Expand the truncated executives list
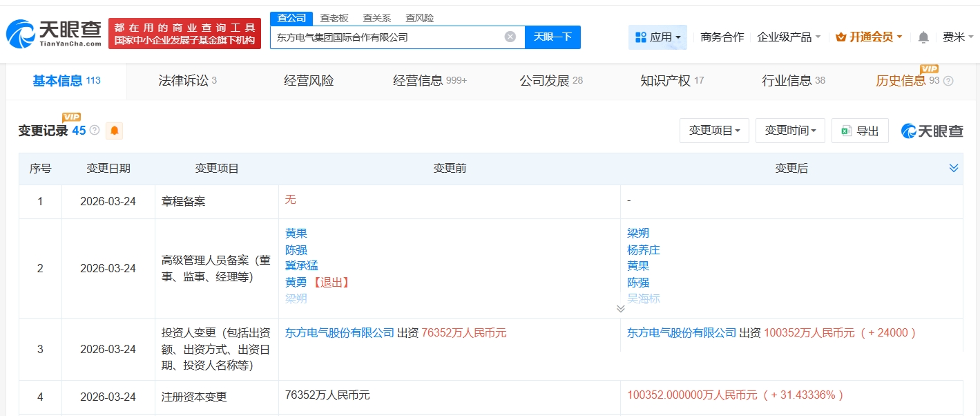Viewport: 980px width, 416px height. [x=620, y=309]
